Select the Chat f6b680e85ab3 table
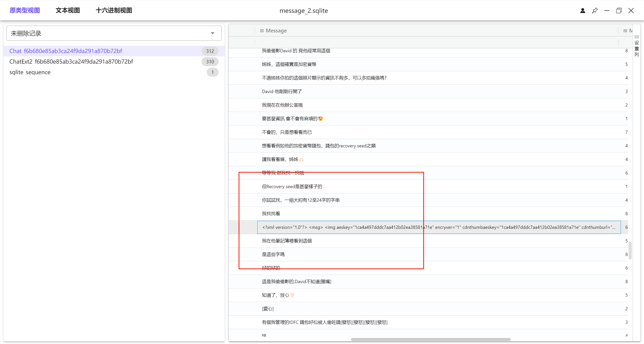 tap(66, 51)
